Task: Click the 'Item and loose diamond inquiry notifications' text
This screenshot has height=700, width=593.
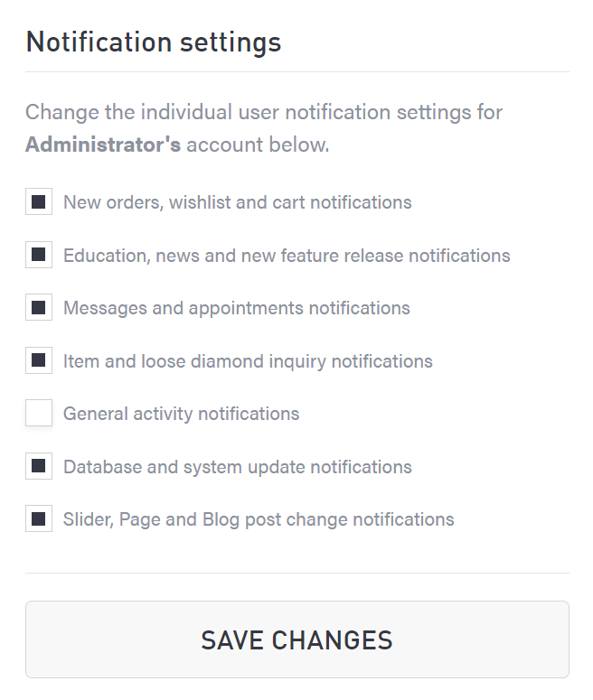Action: point(248,361)
